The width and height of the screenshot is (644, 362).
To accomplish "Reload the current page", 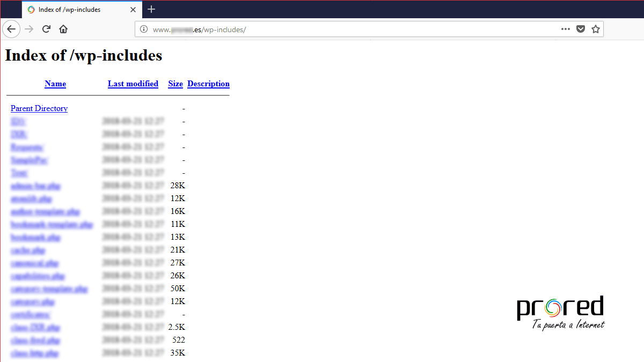I will coord(46,29).
